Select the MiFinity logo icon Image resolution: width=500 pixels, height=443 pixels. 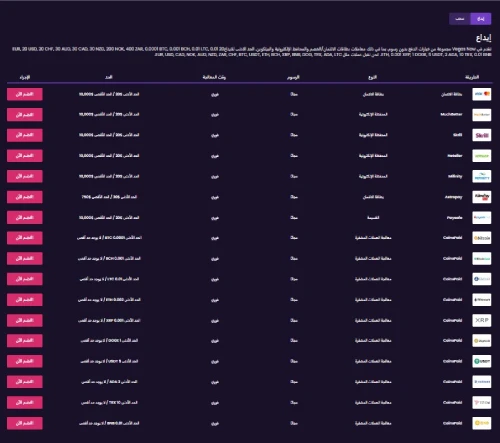[x=482, y=176]
